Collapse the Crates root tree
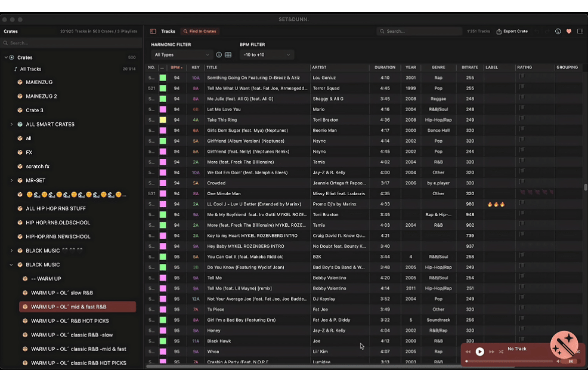The width and height of the screenshot is (588, 382). point(6,57)
